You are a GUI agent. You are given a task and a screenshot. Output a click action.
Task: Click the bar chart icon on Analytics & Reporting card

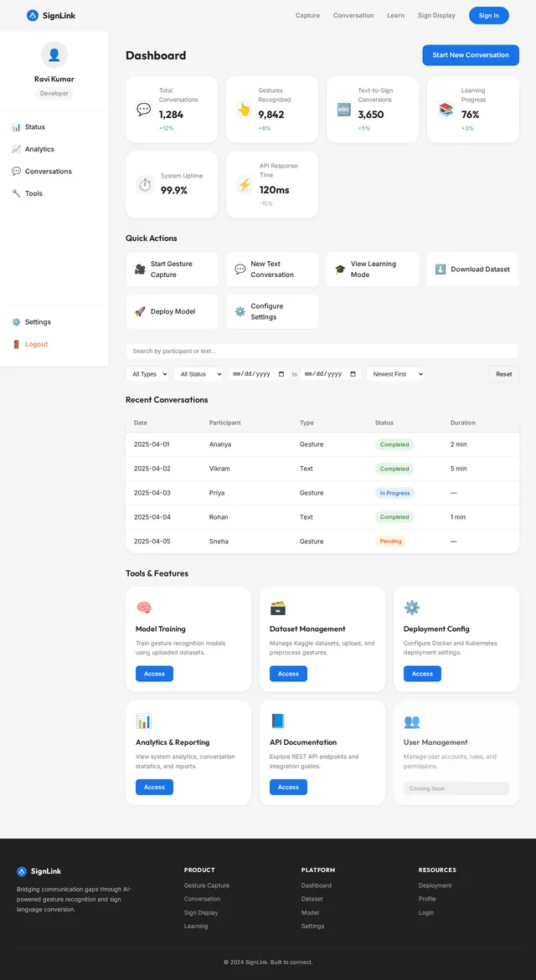[x=144, y=721]
